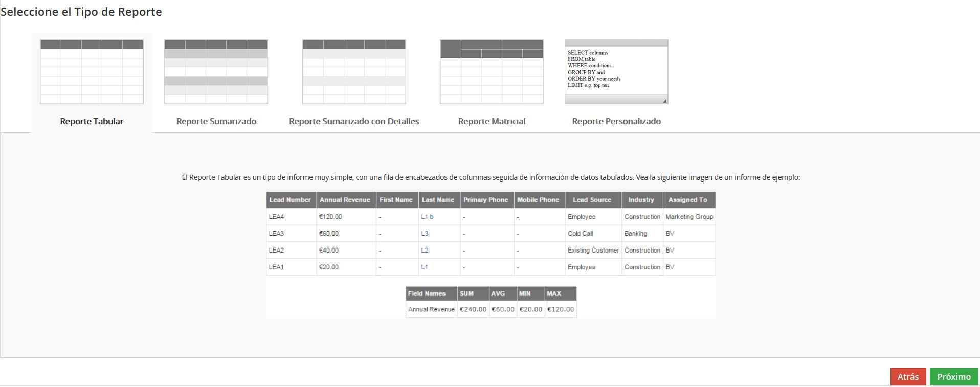Screen dimensions: 980x387
Task: Switch to the Reporte Sumarizado label
Action: 216,121
